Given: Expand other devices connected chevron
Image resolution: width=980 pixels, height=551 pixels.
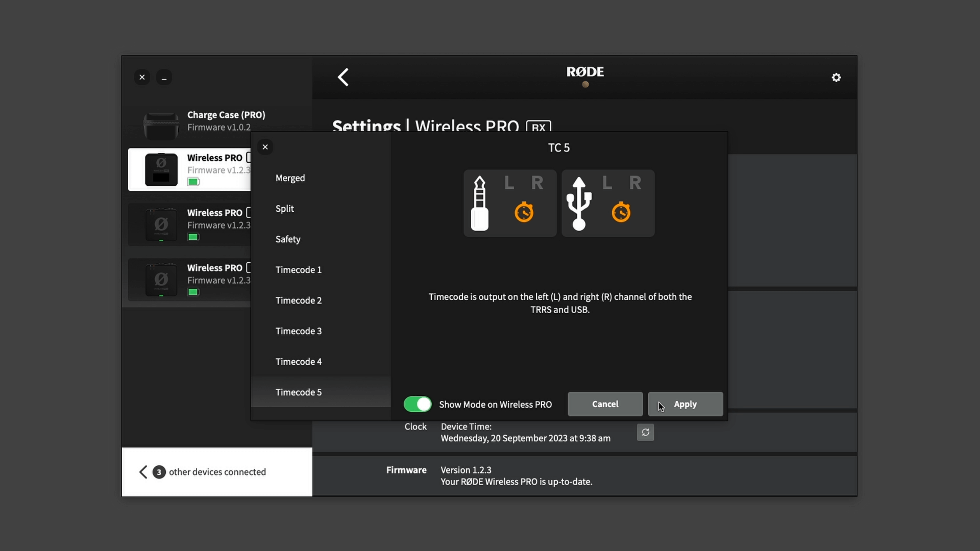Looking at the screenshot, I should 143,472.
